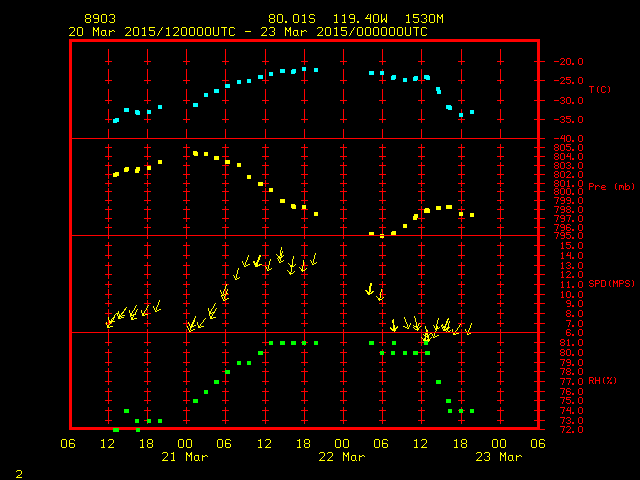Click the 21 Mar date label
Screen dimensions: 640x480
(x=185, y=457)
